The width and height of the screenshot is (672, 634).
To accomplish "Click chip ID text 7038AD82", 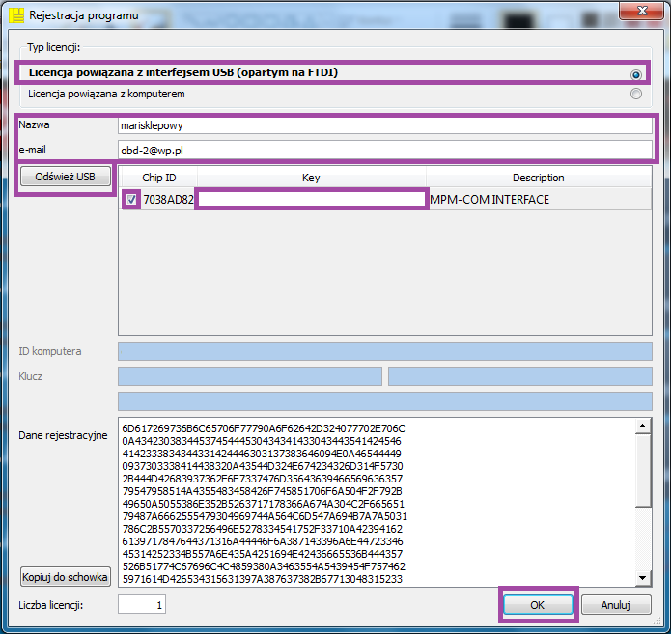I will tap(168, 199).
